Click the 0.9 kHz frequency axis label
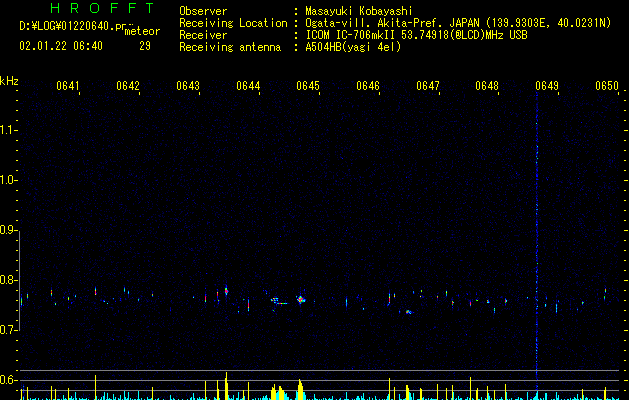The height and width of the screenshot is (400, 629). point(8,230)
